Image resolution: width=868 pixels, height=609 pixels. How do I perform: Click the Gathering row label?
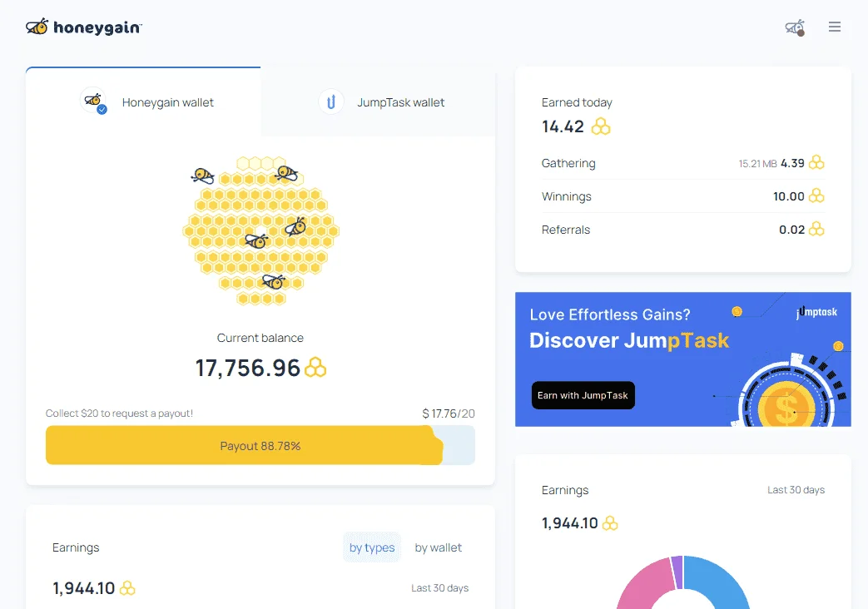[568, 163]
